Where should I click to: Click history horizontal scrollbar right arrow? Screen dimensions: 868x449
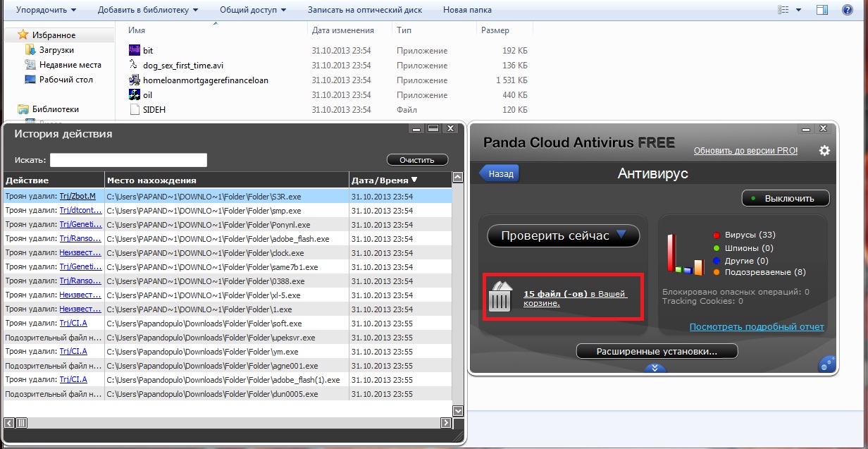point(445,423)
